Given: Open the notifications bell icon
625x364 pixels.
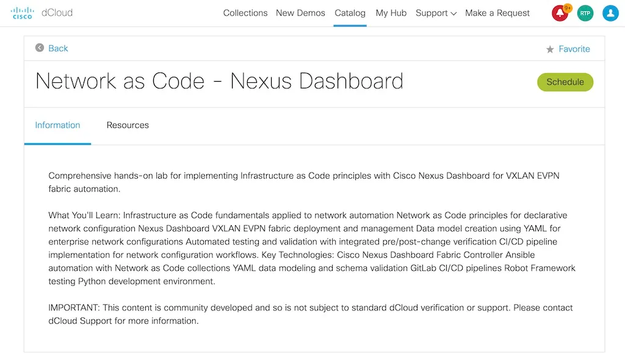Looking at the screenshot, I should [560, 13].
